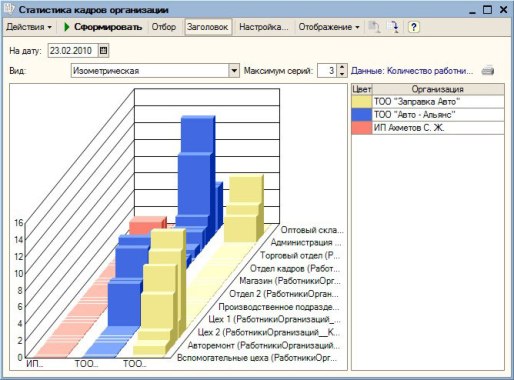Image resolution: width=514 pixels, height=380 pixels.
Task: Select yellow swatch for ТОО Заправка Авто
Action: click(362, 101)
